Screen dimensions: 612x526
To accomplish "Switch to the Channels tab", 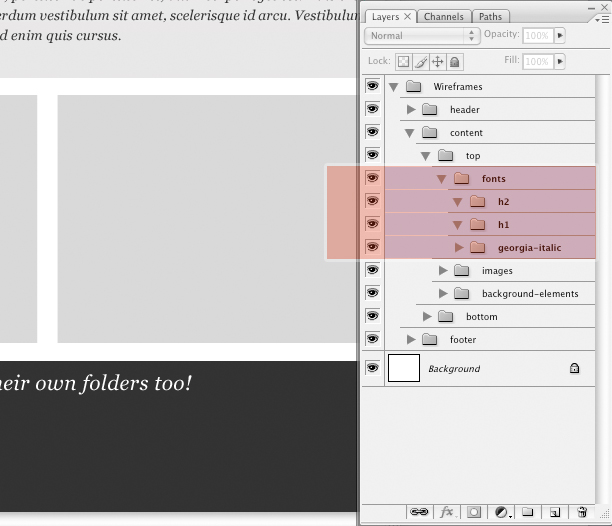I will (x=444, y=17).
